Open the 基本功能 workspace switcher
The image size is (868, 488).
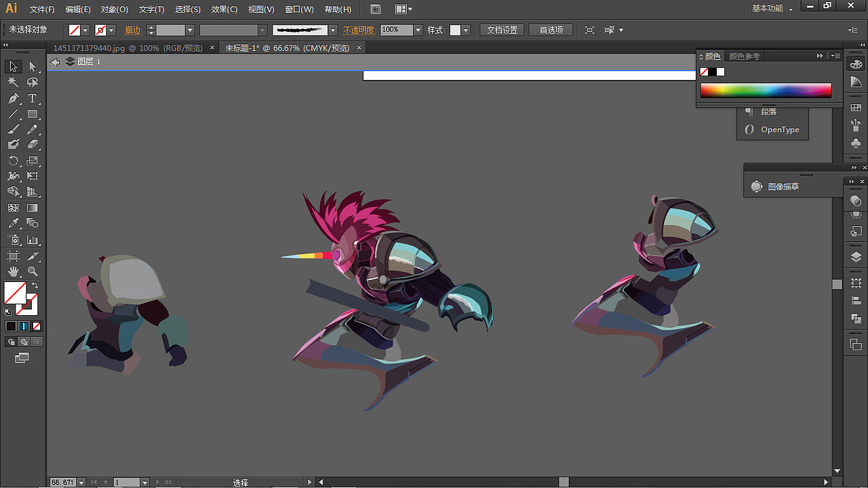[x=772, y=9]
